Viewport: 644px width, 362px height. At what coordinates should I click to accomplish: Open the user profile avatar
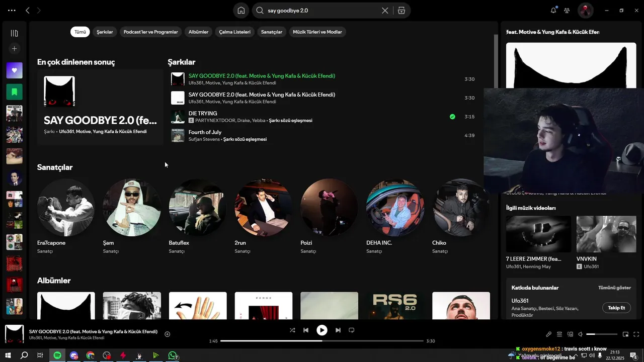click(585, 10)
